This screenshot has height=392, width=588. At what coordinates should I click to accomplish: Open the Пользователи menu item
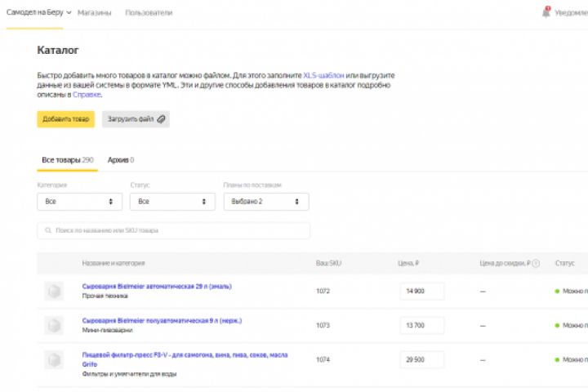149,13
